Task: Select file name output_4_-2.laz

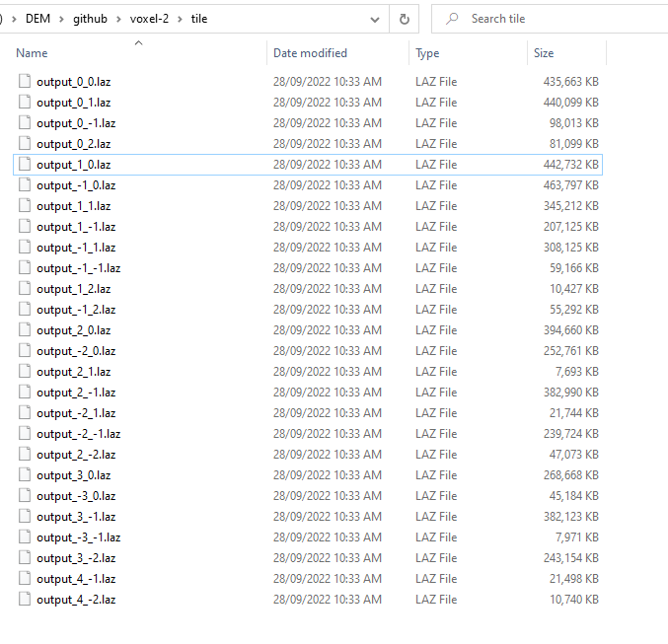Action: pos(76,600)
